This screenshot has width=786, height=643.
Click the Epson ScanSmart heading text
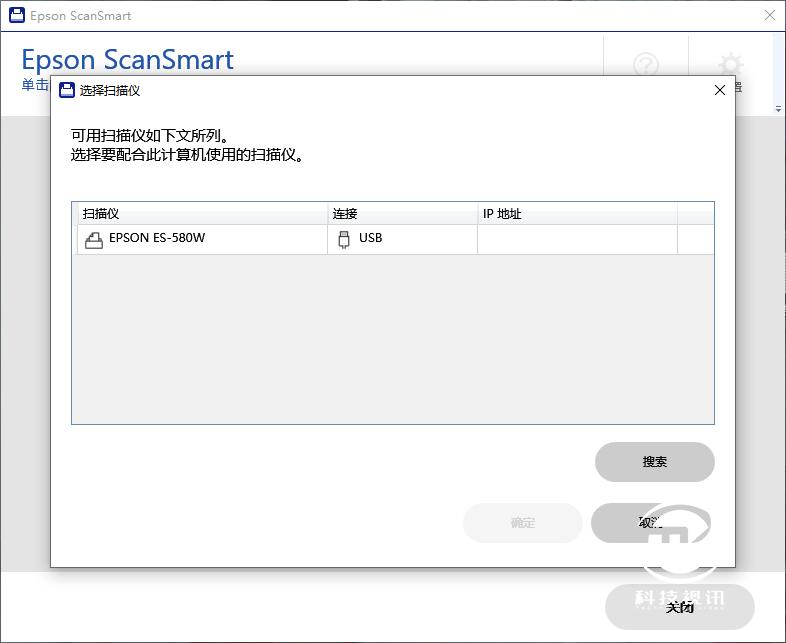127,59
